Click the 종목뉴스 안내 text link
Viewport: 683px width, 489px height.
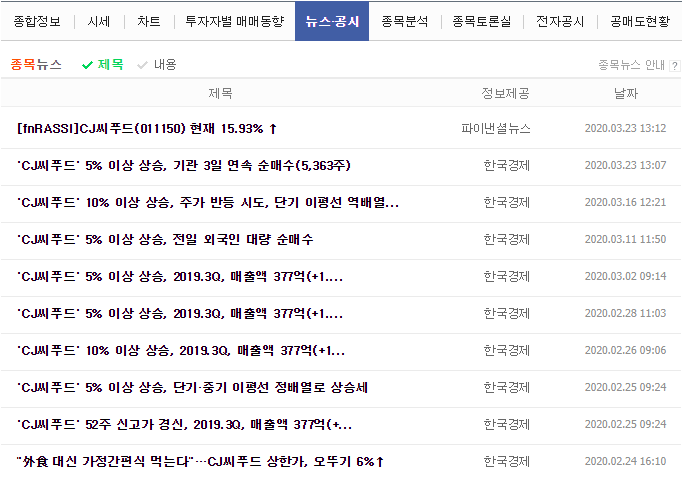pyautogui.click(x=631, y=65)
